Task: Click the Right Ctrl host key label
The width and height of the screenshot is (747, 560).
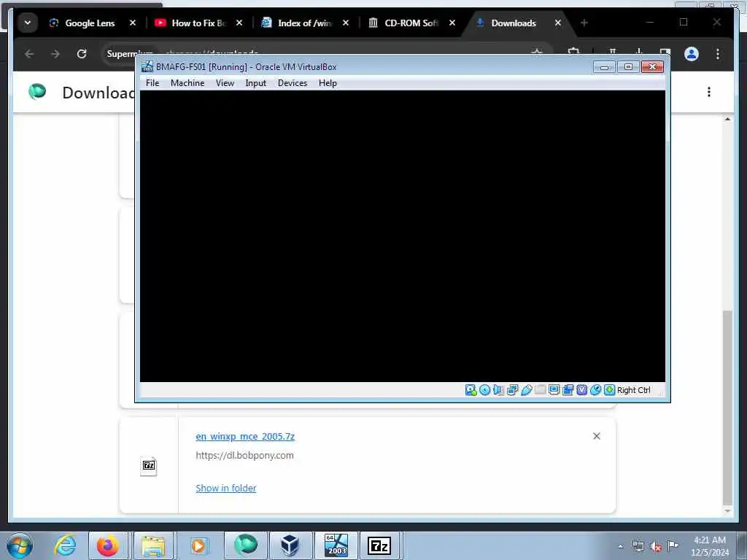Action: (x=634, y=390)
